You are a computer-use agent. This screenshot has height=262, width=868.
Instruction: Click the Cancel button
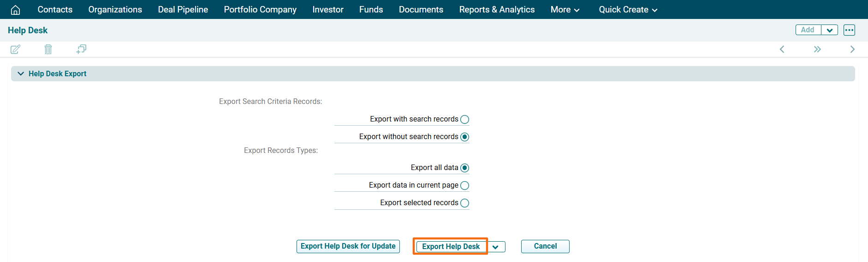pyautogui.click(x=545, y=246)
